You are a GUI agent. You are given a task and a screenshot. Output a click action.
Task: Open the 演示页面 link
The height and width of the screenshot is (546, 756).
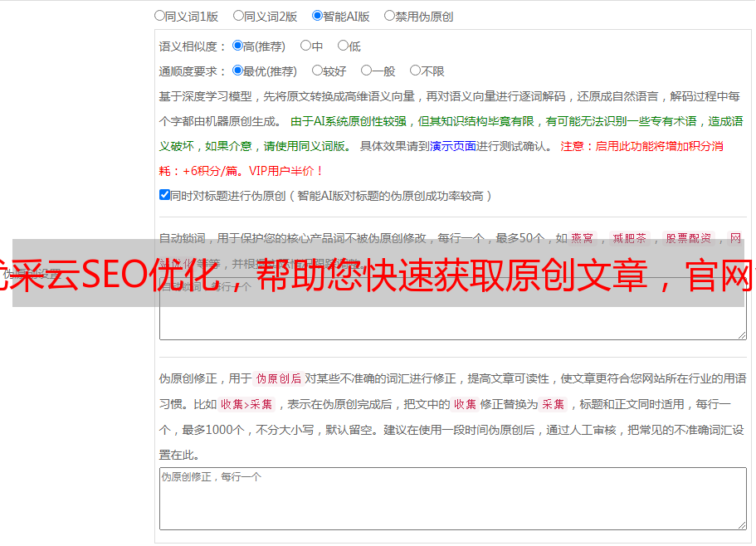coord(453,146)
